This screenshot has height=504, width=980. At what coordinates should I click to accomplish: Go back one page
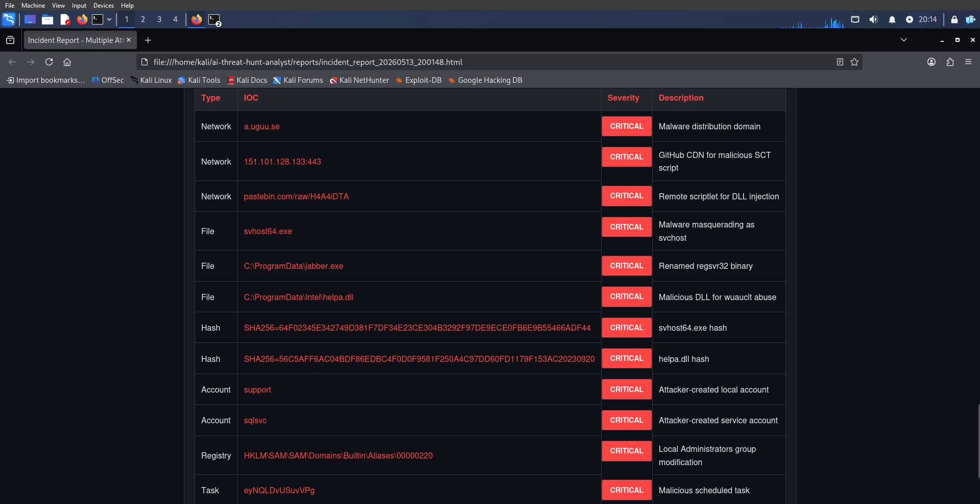click(12, 62)
